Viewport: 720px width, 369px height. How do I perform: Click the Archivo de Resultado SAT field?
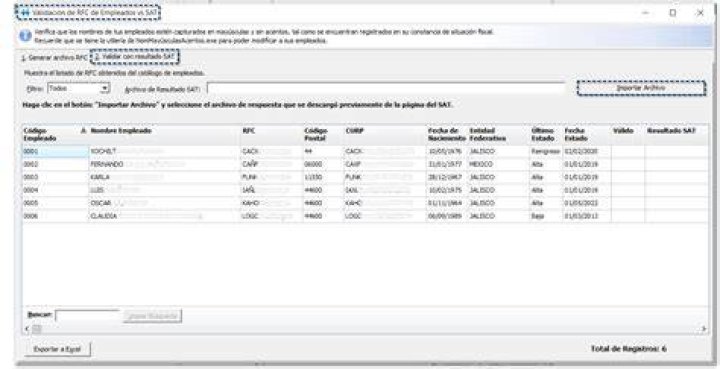coord(386,88)
